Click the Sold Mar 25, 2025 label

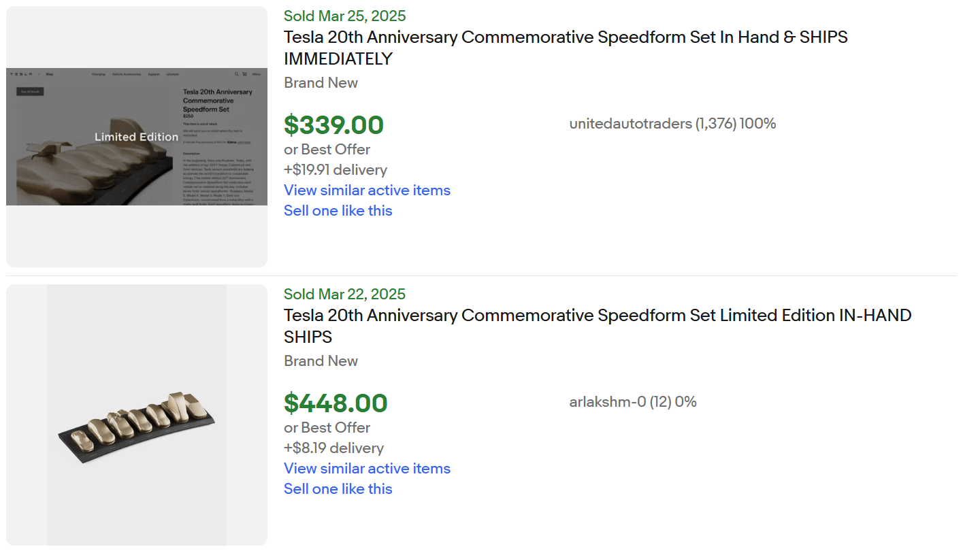[x=344, y=16]
